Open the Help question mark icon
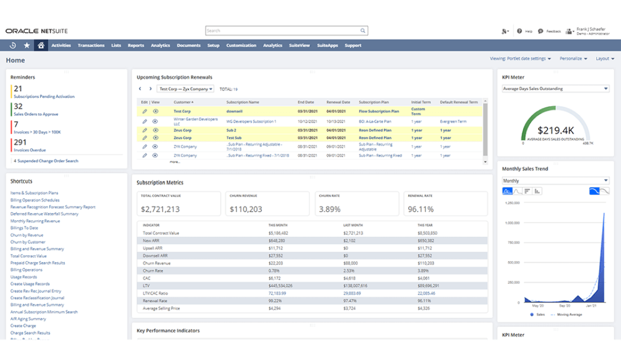Image resolution: width=621 pixels, height=364 pixels. coord(521,31)
